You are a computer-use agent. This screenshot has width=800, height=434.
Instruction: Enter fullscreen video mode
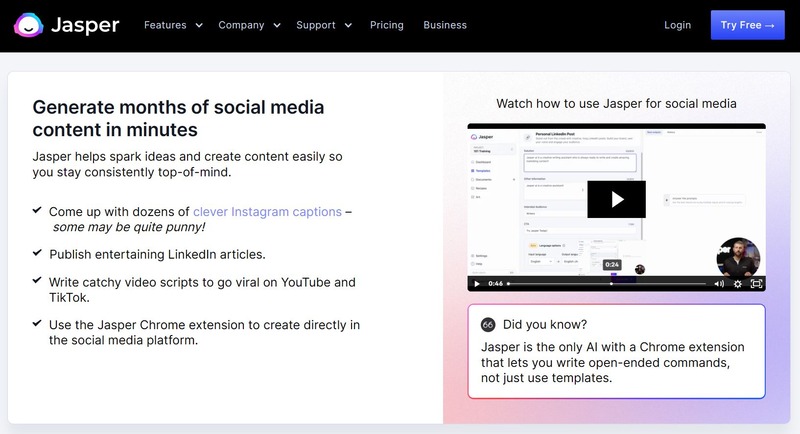click(756, 284)
